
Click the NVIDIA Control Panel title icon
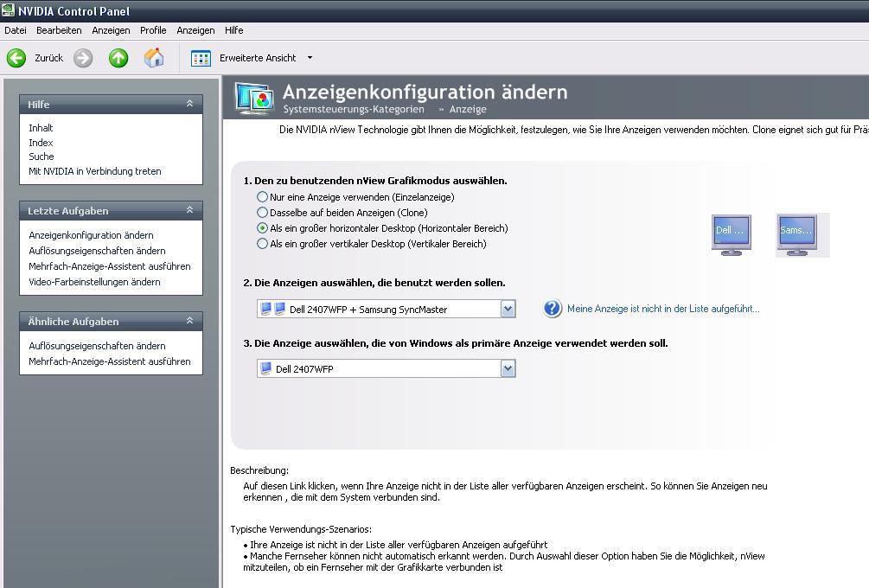[x=8, y=10]
